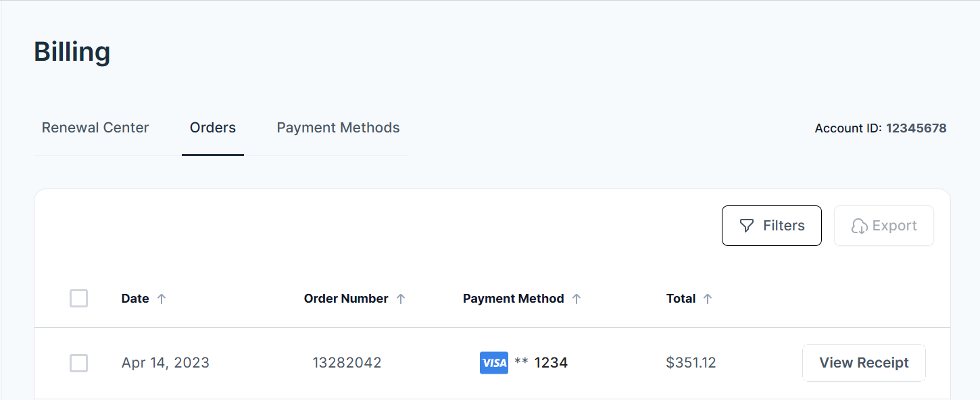Image resolution: width=980 pixels, height=400 pixels.
Task: Switch to the Renewal Center tab
Action: (x=95, y=127)
